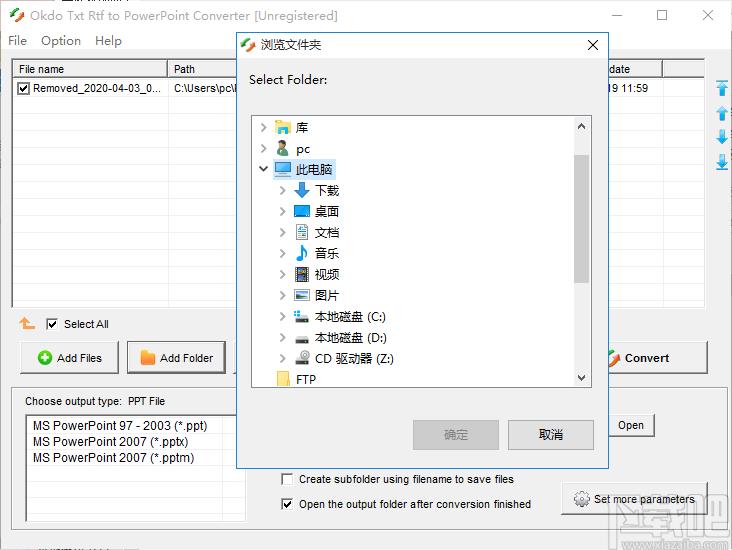Expand the 音乐 folder node

pyautogui.click(x=282, y=253)
